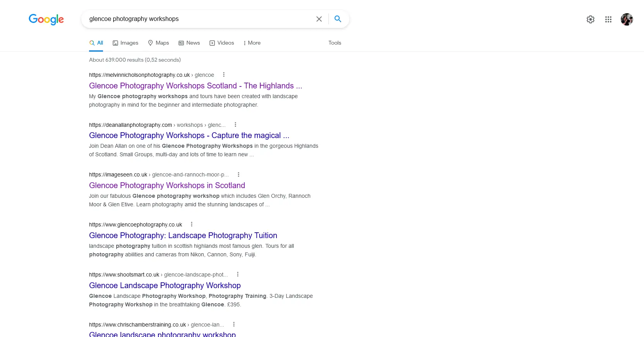Open options for glencoephotography.co.uk result
Screen dimensions: 644x337
tap(191, 224)
